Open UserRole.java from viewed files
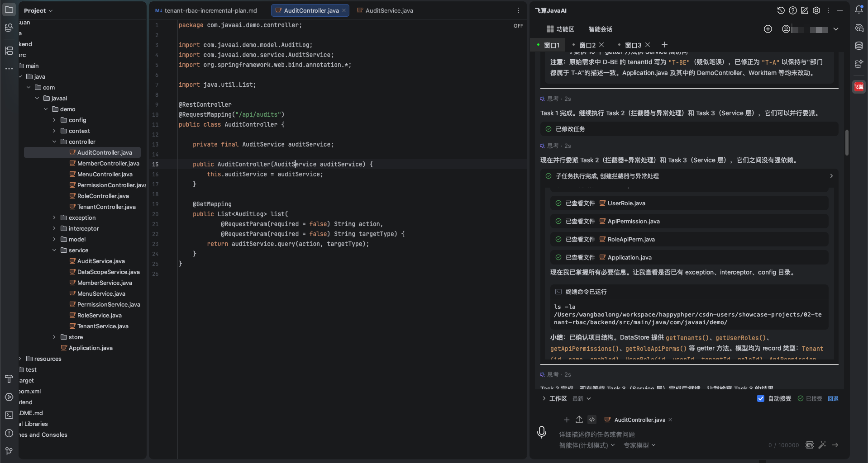Image resolution: width=868 pixels, height=463 pixels. point(626,203)
